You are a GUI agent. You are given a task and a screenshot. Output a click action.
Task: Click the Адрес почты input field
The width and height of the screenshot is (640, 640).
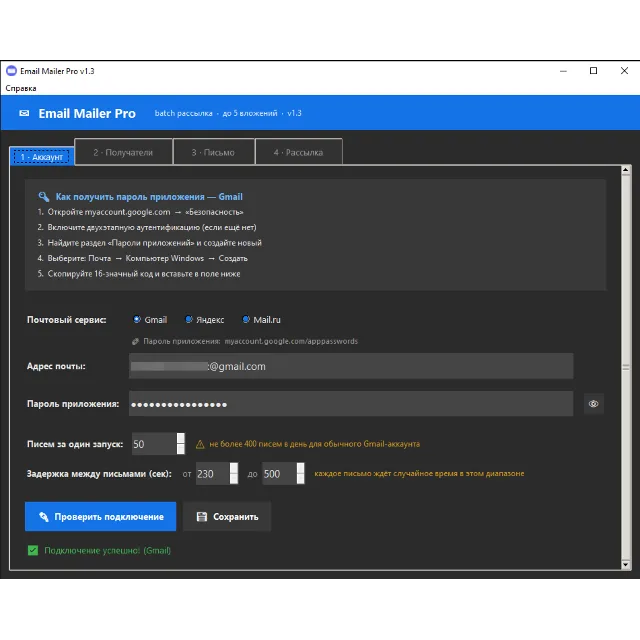(x=351, y=366)
